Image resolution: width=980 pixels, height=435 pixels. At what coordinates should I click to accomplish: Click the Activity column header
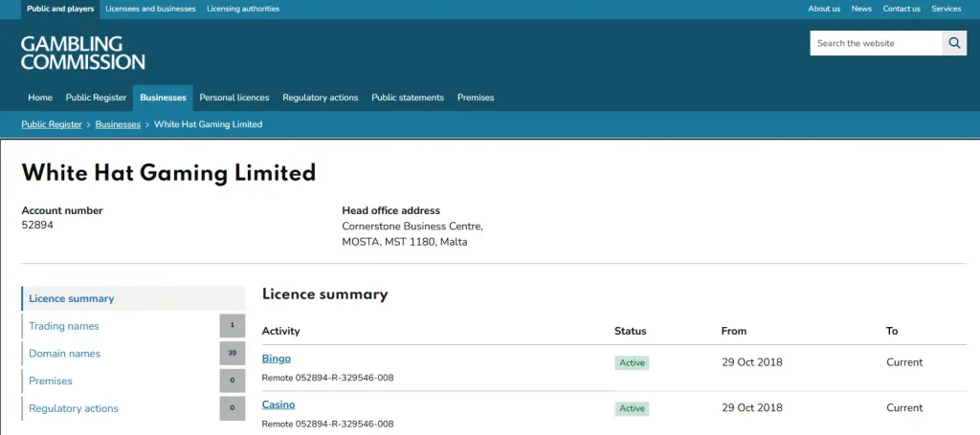pyautogui.click(x=280, y=331)
